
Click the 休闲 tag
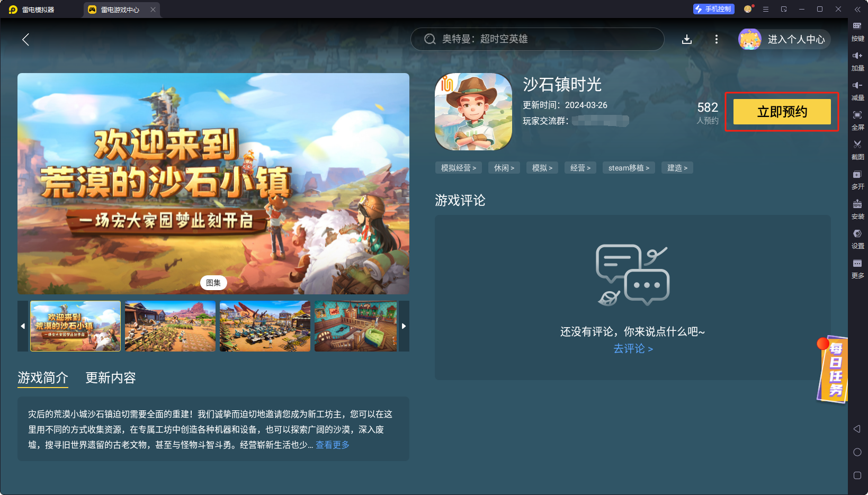504,168
